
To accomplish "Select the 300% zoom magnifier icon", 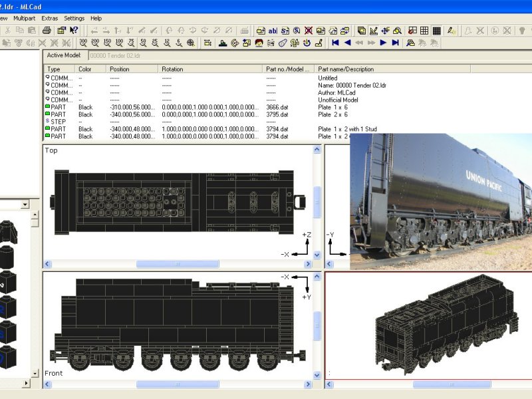I will 83,43.
